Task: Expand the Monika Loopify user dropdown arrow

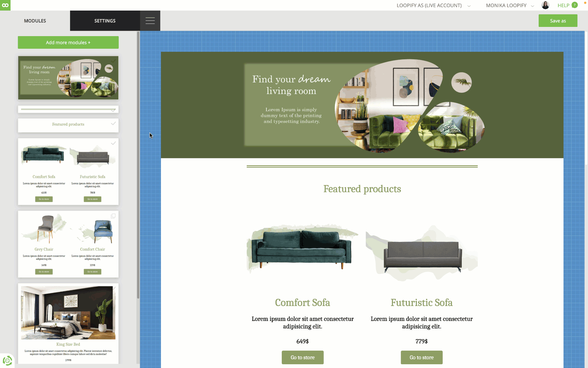Action: pyautogui.click(x=533, y=6)
